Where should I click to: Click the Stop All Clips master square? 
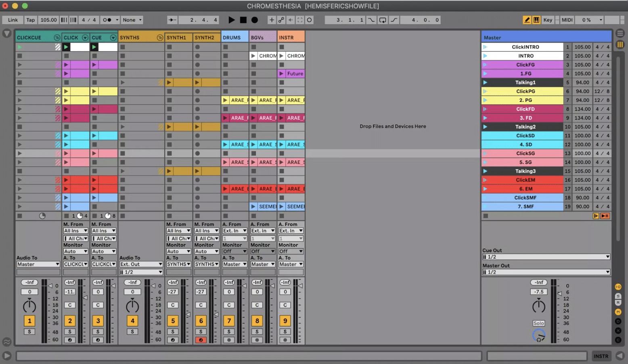pos(486,216)
